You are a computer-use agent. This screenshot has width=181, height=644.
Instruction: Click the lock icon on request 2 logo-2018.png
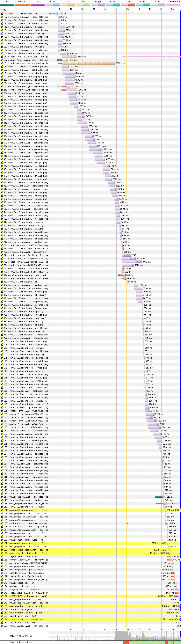pyautogui.click(x=2, y=17)
